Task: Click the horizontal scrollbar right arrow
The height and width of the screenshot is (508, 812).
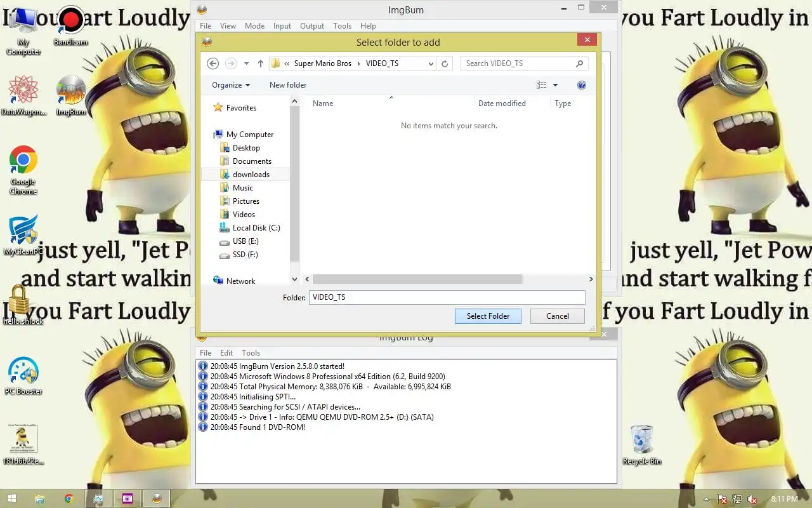Action: [x=591, y=279]
